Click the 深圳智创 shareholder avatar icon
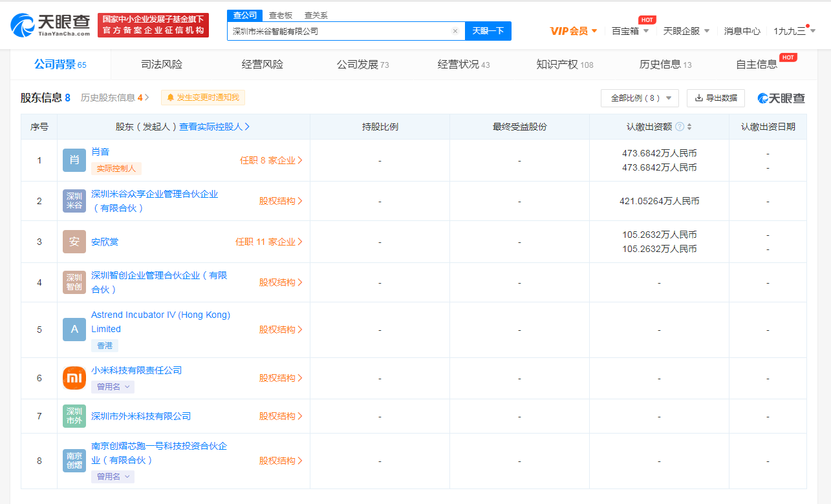Screen dimensions: 831x504 click(74, 282)
